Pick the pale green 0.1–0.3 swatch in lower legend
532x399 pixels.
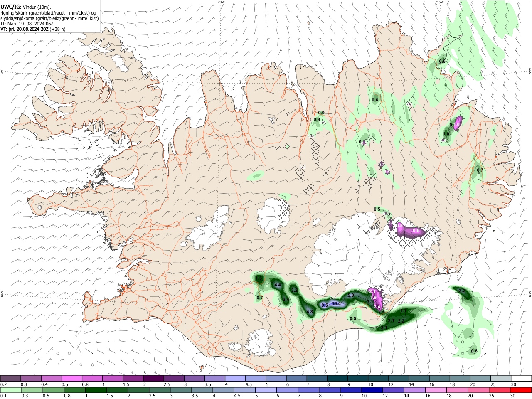pyautogui.click(x=10, y=390)
